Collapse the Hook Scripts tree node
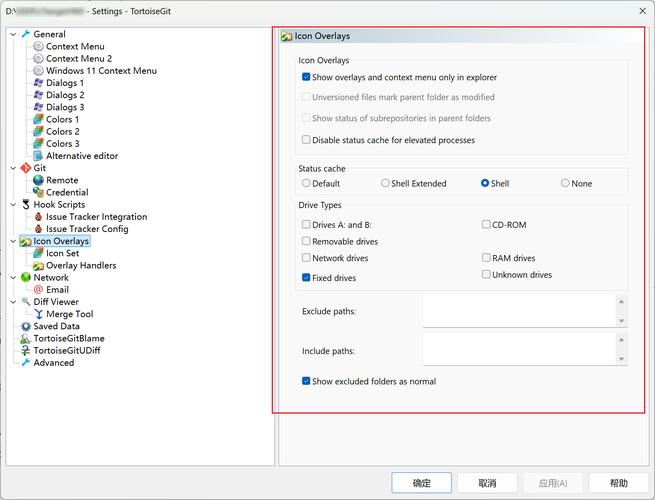 [13, 205]
